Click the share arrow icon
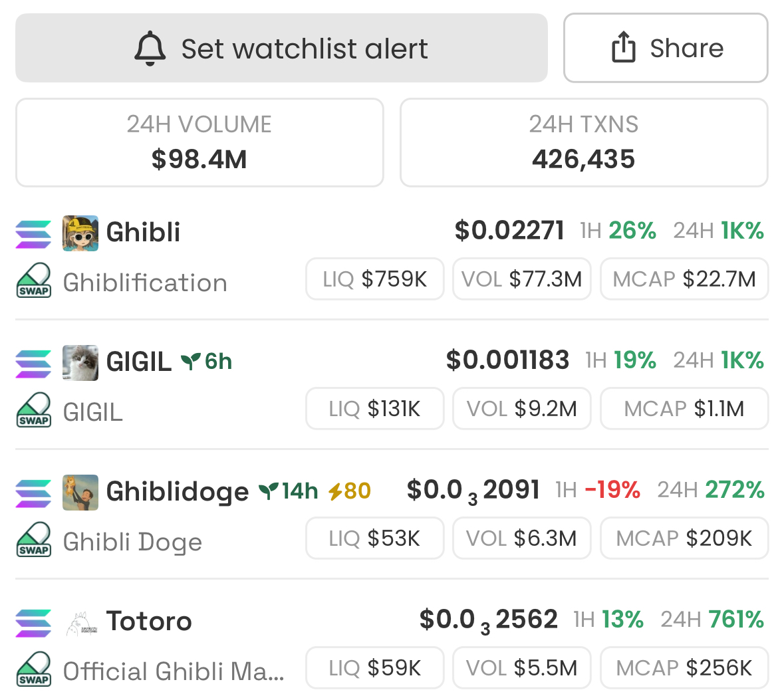This screenshot has width=784, height=696. pos(624,47)
